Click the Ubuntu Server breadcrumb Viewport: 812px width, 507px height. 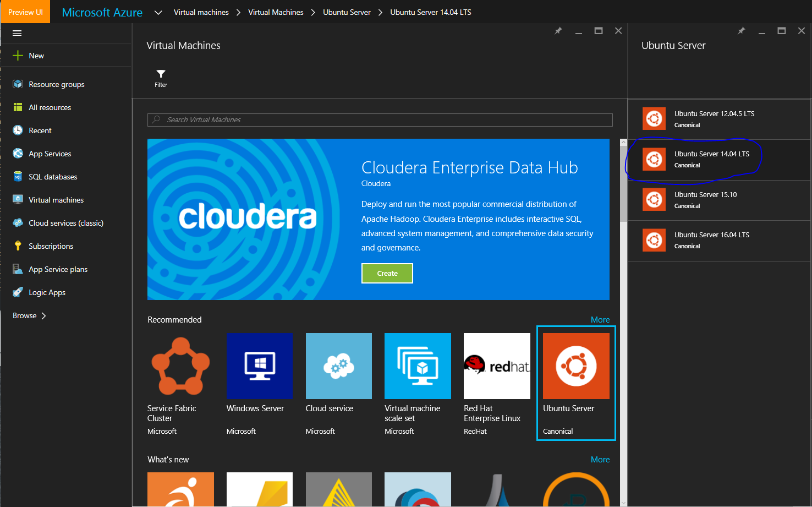point(347,12)
